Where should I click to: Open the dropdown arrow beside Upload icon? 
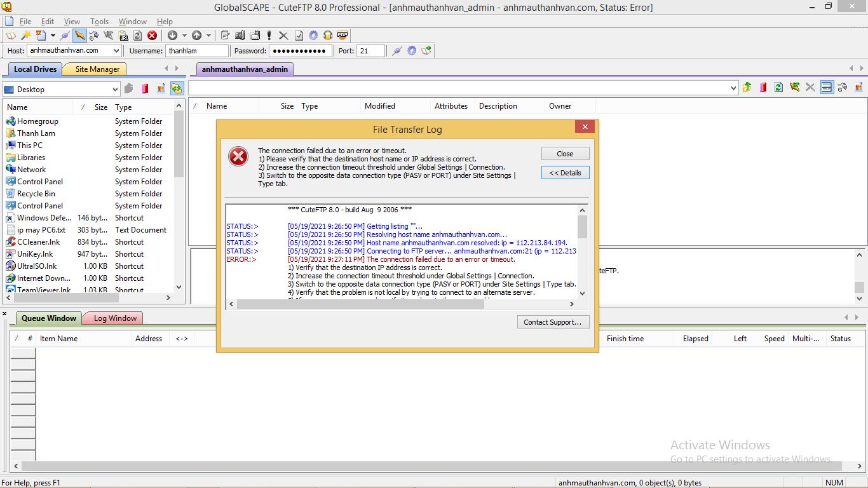click(x=208, y=36)
